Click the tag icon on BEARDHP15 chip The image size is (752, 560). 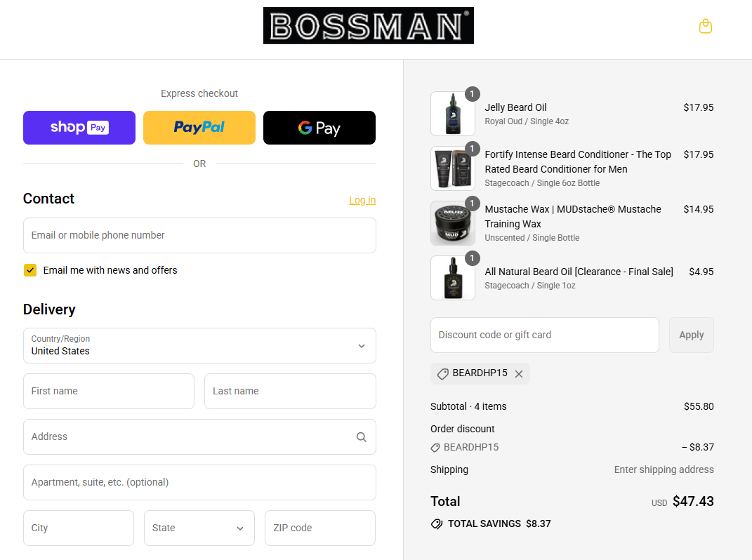pos(442,374)
